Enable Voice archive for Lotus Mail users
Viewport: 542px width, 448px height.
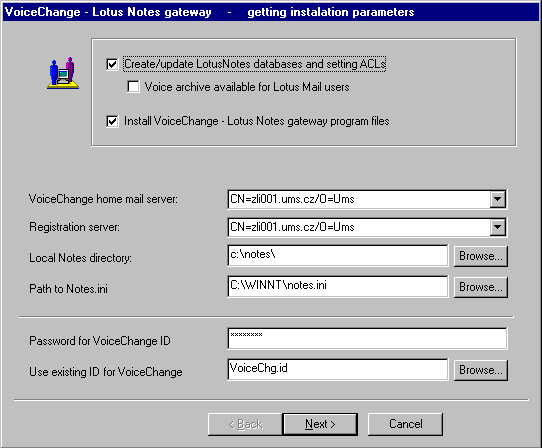tap(133, 87)
